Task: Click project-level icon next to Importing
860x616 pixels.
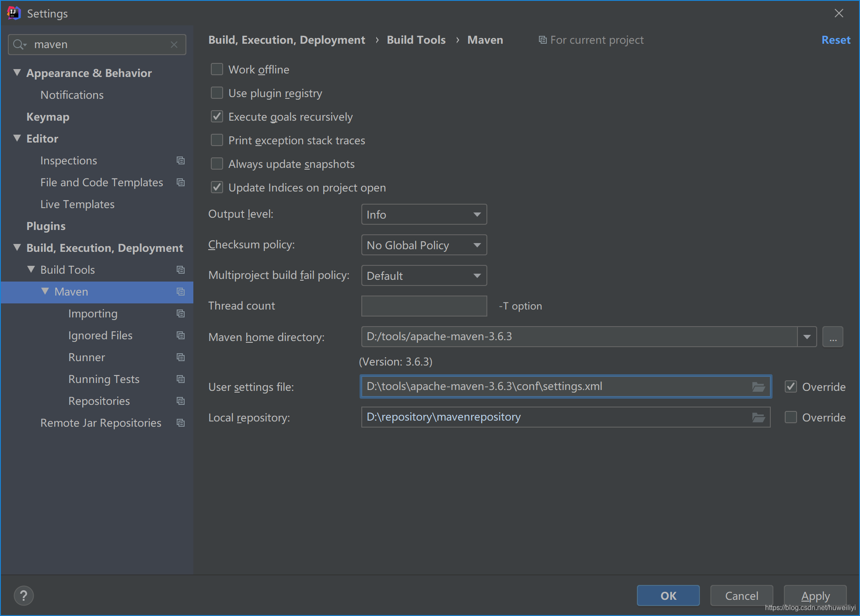Action: click(x=181, y=313)
